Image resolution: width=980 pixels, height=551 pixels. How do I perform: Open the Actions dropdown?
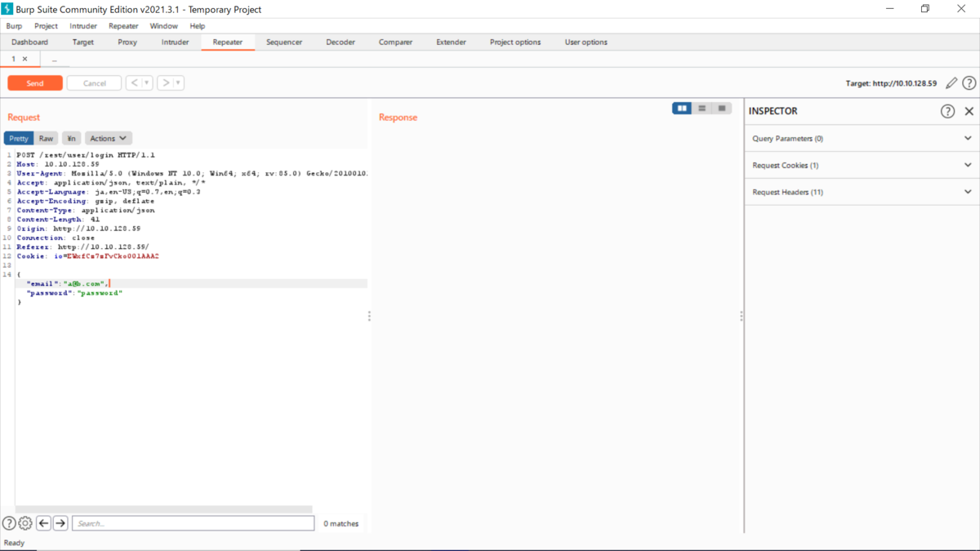109,139
